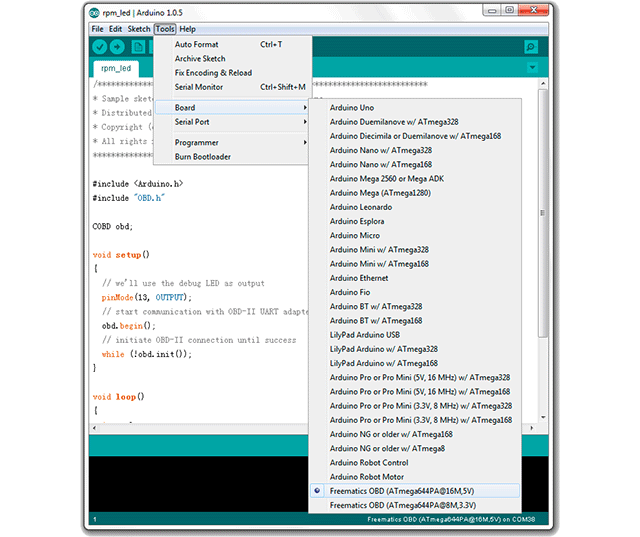The width and height of the screenshot is (640, 537).
Task: Choose Auto Format from Tools menu
Action: pos(231,44)
